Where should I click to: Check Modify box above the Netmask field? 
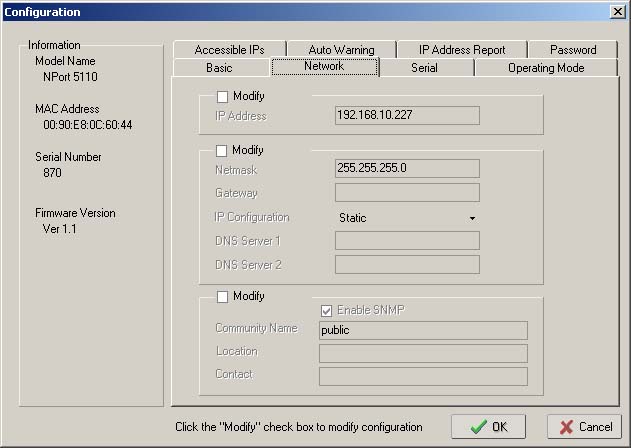[x=222, y=150]
